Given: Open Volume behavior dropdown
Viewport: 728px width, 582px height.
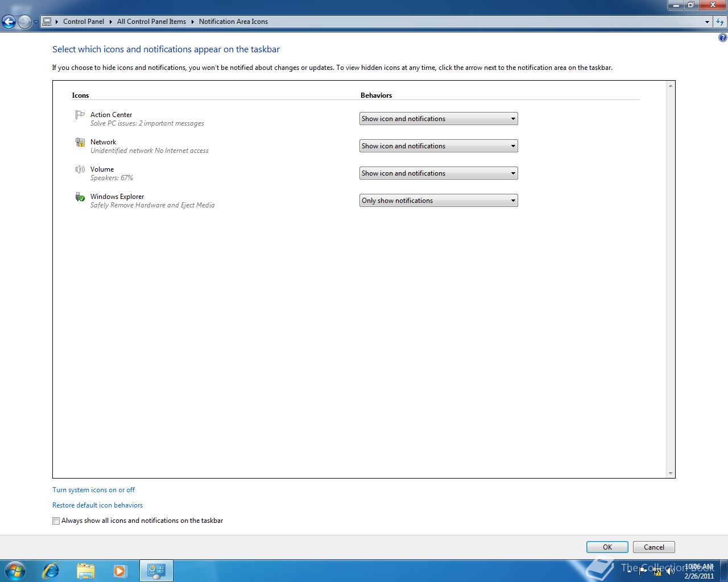Looking at the screenshot, I should 439,173.
